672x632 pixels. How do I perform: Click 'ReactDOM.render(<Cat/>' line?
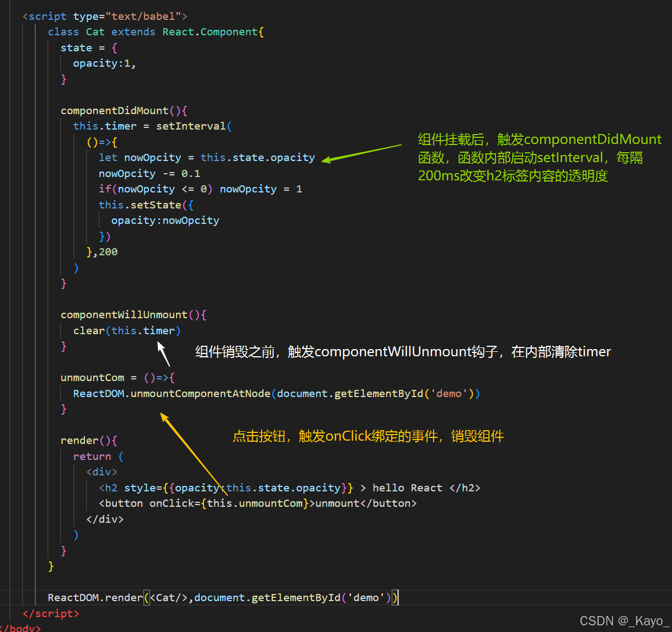(223, 598)
